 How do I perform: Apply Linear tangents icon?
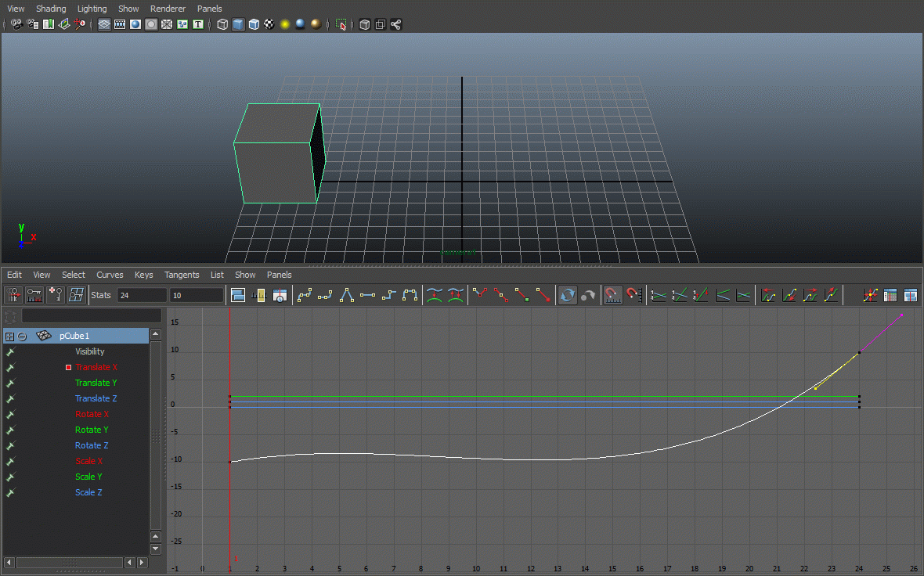(347, 295)
